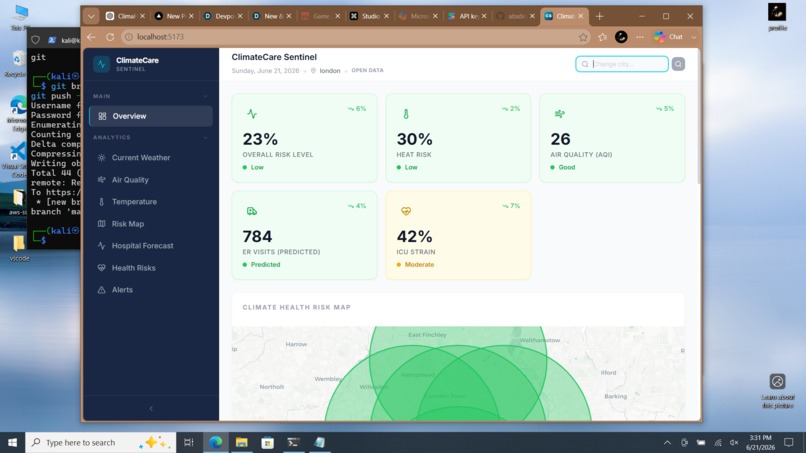Click the thermometer icon beside Temperature

[101, 202]
